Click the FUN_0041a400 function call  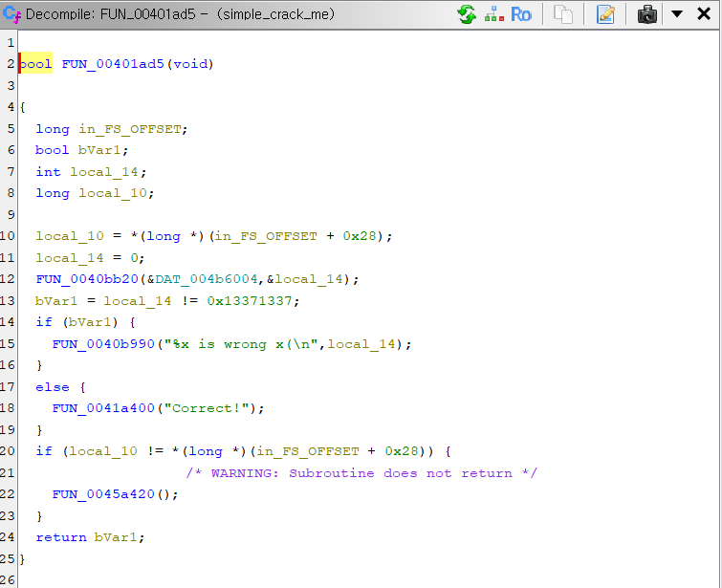click(103, 408)
